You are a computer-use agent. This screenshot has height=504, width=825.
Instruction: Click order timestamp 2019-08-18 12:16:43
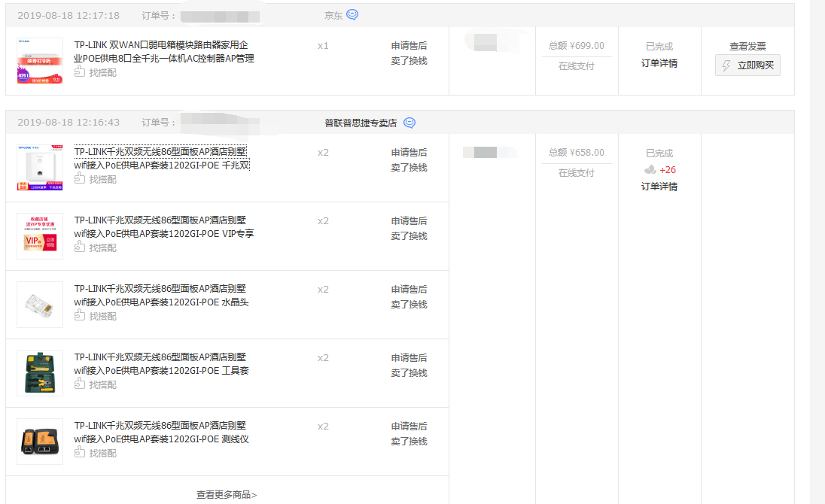click(x=68, y=122)
